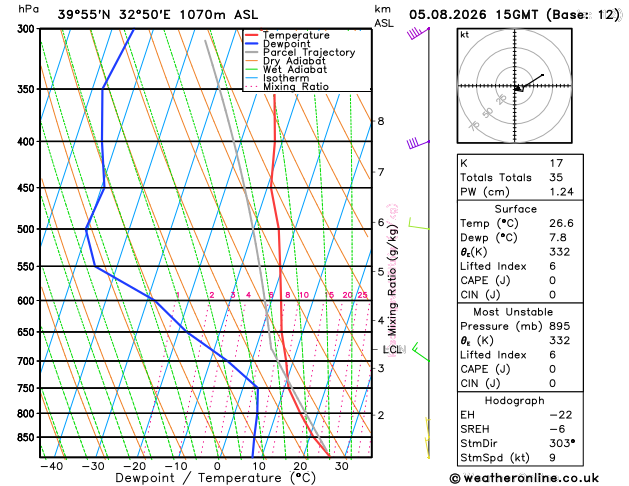Click the 850 hPa pressure axis label
Image resolution: width=629 pixels, height=486 pixels.
point(26,437)
